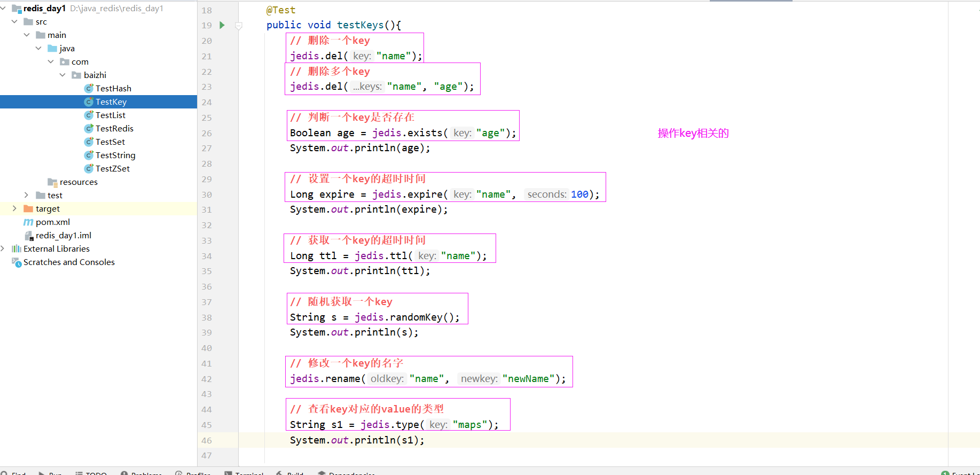Select pom.xml in project tree
This screenshot has width=980, height=475.
coord(53,222)
